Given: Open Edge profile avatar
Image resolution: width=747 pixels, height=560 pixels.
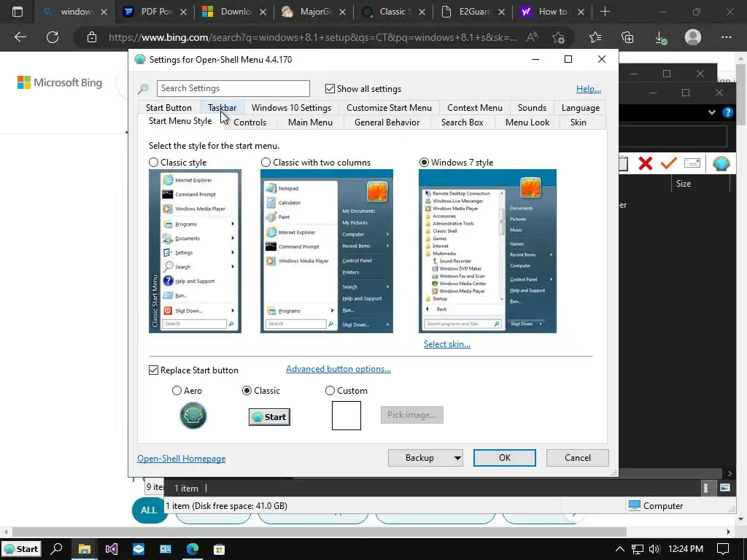Looking at the screenshot, I should [x=693, y=37].
